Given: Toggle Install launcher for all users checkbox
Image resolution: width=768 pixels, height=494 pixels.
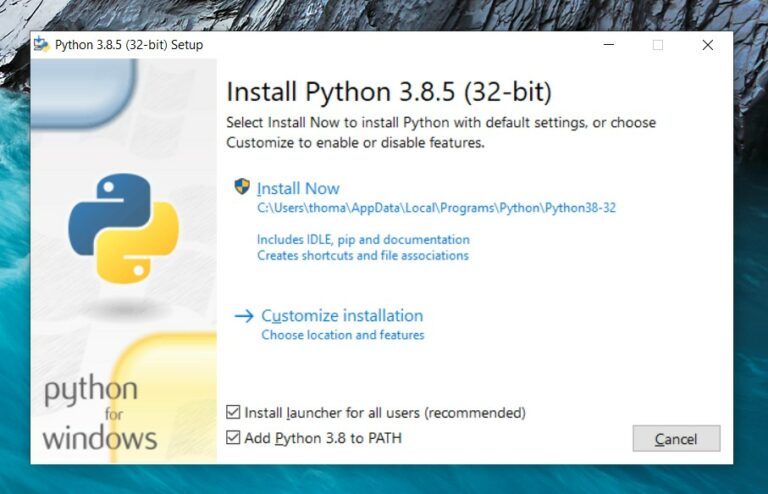Looking at the screenshot, I should coord(233,412).
